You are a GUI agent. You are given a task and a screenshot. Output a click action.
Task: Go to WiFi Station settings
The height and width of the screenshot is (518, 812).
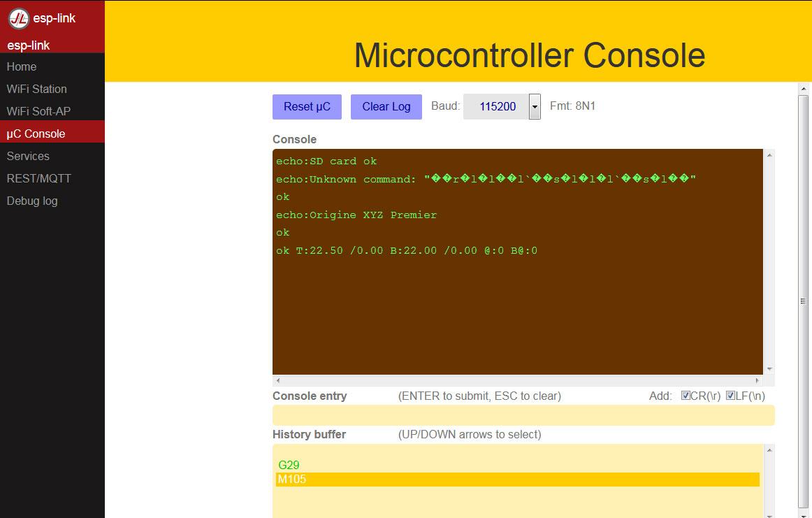pos(37,89)
